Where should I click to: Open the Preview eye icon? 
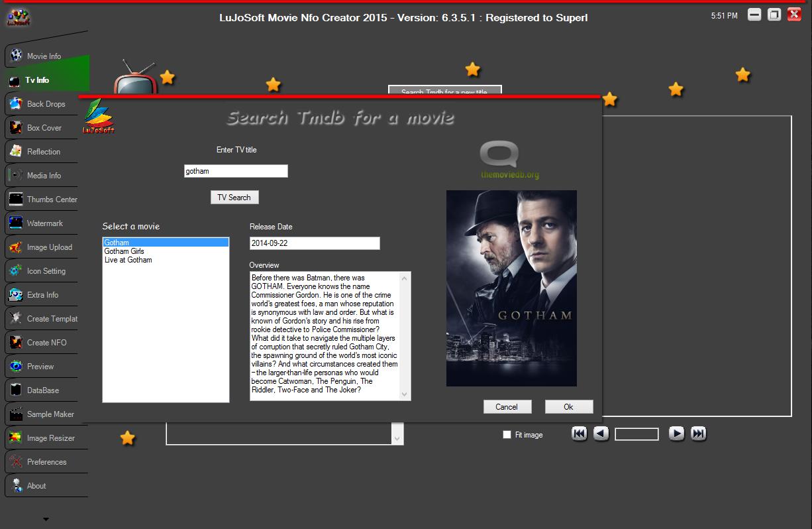point(16,366)
